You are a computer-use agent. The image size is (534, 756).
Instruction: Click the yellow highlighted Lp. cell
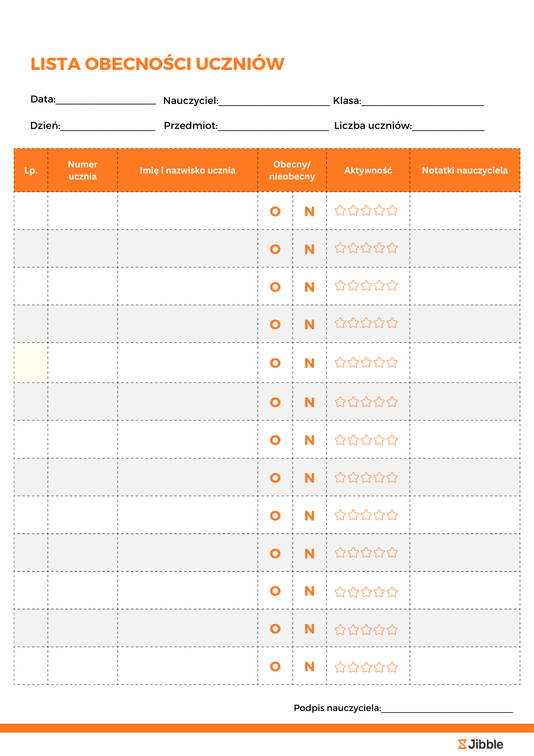point(31,363)
